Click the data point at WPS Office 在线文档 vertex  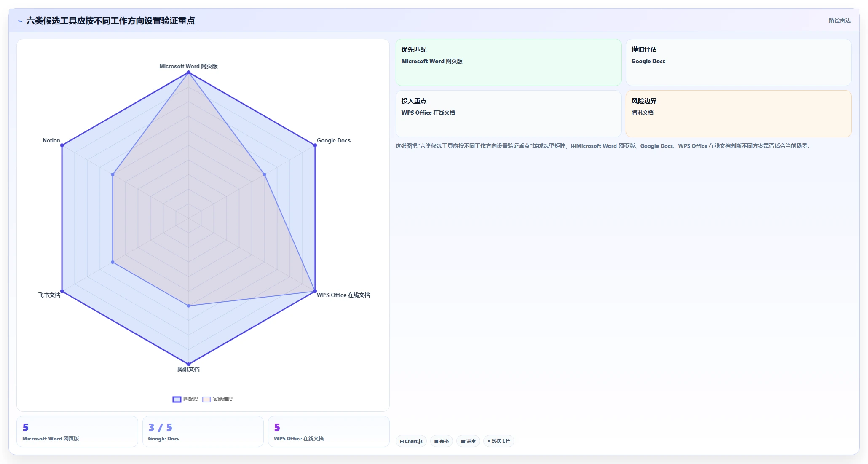pos(315,291)
